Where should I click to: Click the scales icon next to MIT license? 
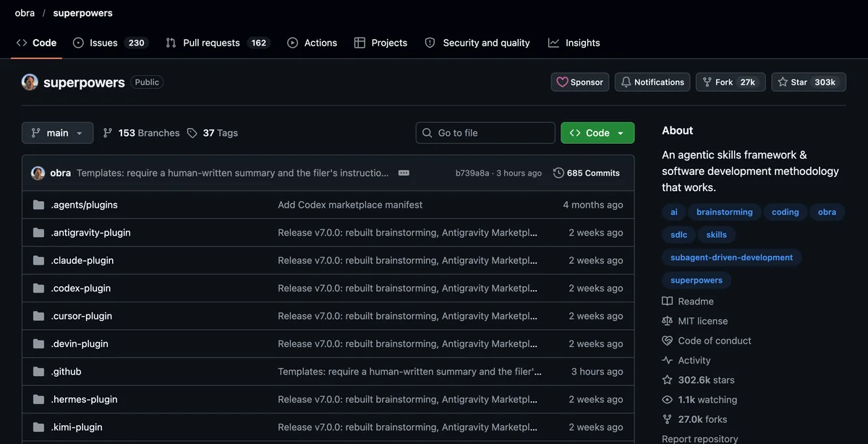[667, 321]
